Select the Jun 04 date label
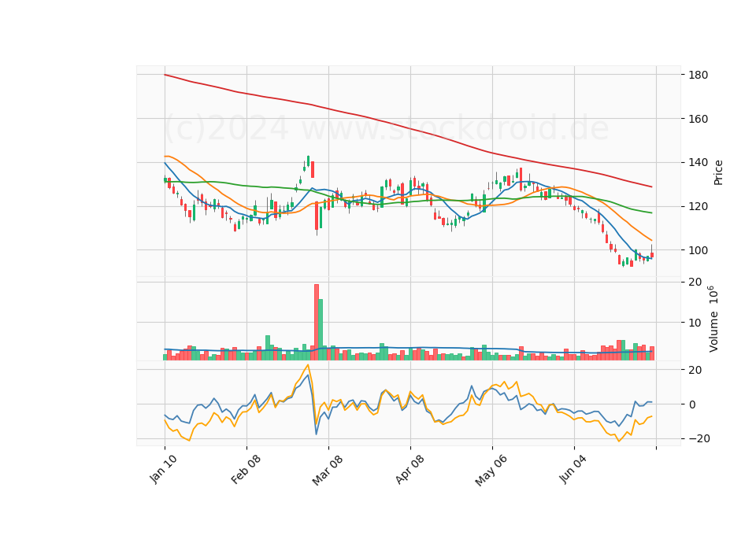This screenshot has width=756, height=543. (x=573, y=469)
